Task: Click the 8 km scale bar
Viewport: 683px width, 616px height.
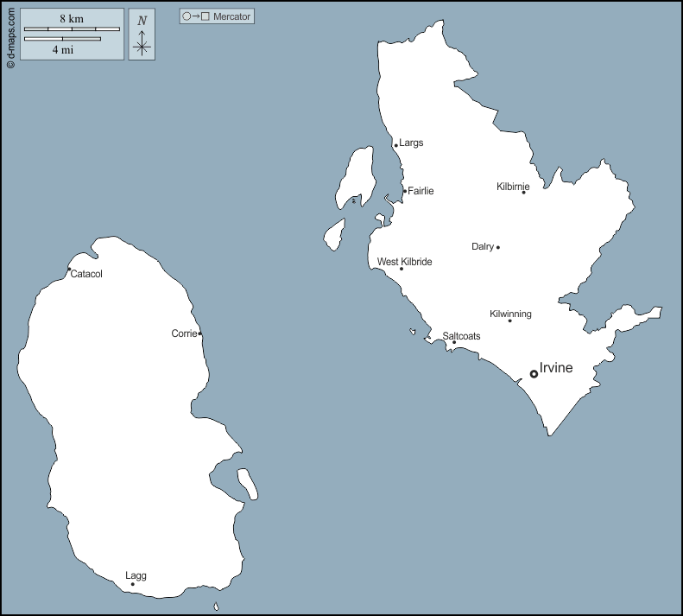Action: click(72, 29)
